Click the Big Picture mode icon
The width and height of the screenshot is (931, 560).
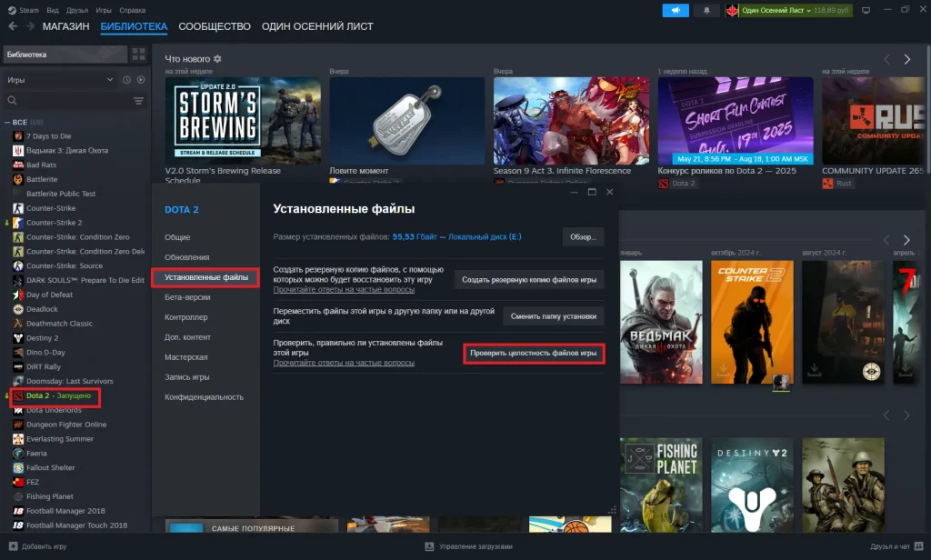click(866, 10)
